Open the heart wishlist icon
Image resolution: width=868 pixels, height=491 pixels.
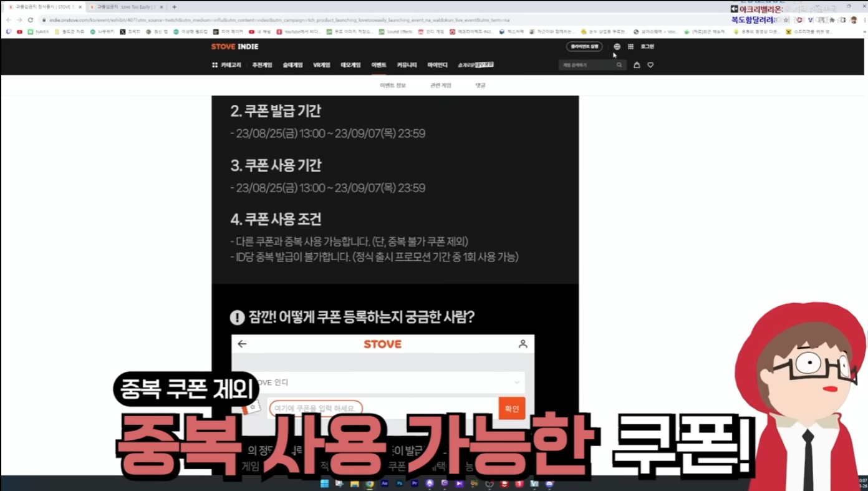[650, 65]
